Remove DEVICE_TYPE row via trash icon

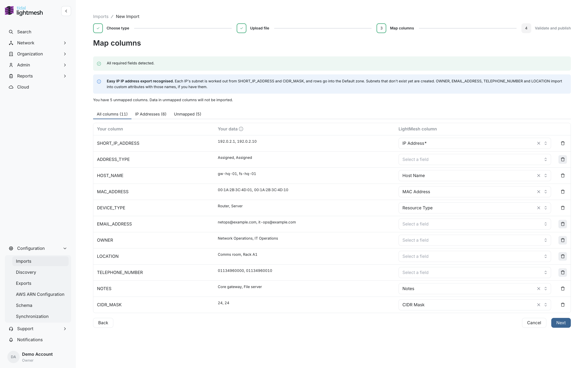tap(562, 208)
